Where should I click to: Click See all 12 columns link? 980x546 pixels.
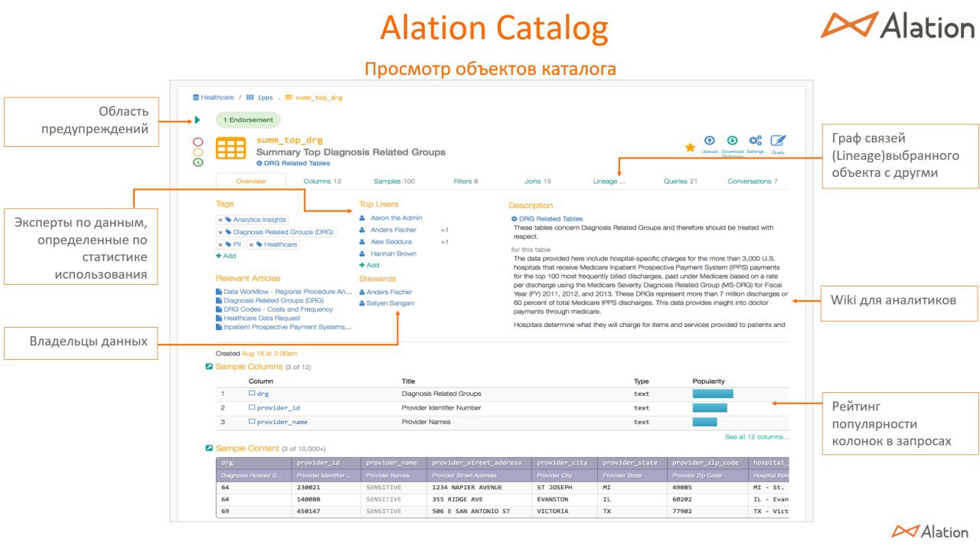coord(756,437)
